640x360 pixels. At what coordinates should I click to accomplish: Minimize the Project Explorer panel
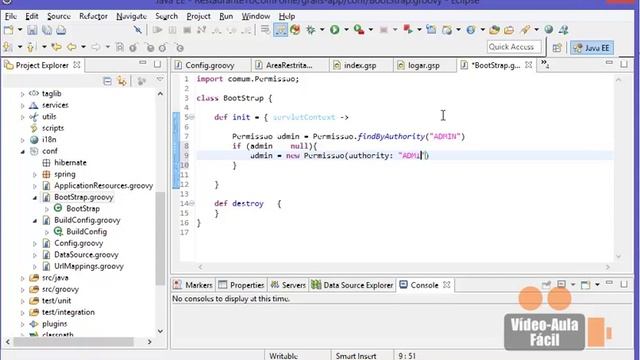[142, 63]
